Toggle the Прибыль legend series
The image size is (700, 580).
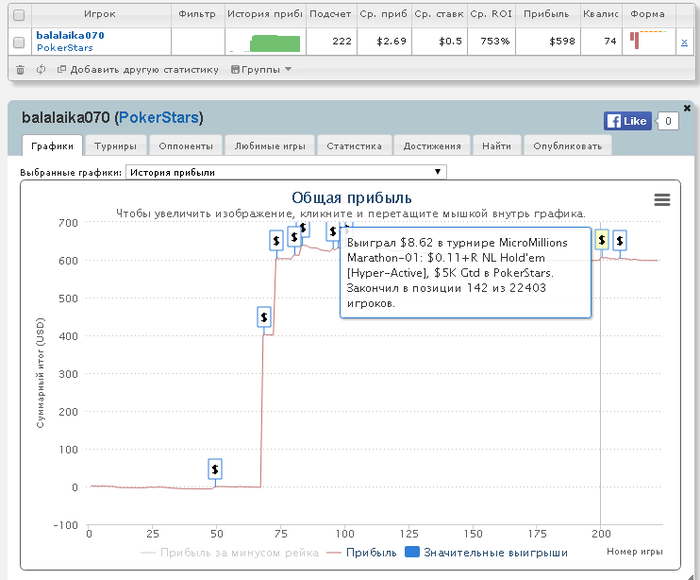[362, 553]
